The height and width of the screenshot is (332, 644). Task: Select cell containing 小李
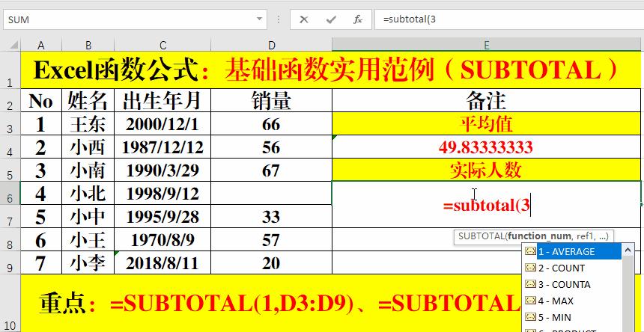[88, 262]
